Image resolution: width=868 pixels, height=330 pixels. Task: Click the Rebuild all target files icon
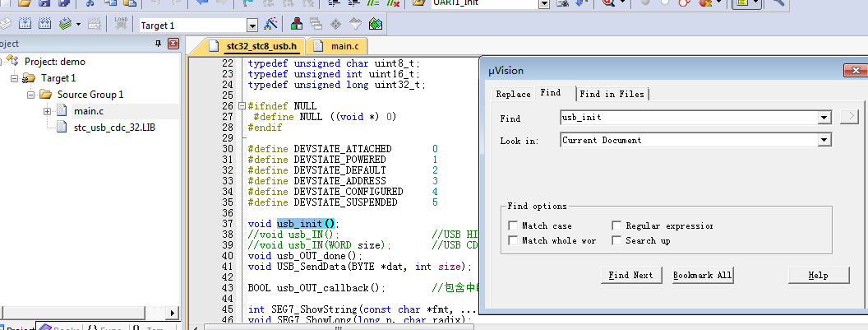tap(45, 24)
